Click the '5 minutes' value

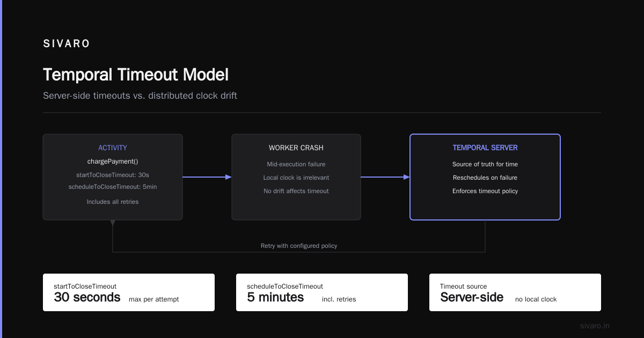(x=275, y=297)
